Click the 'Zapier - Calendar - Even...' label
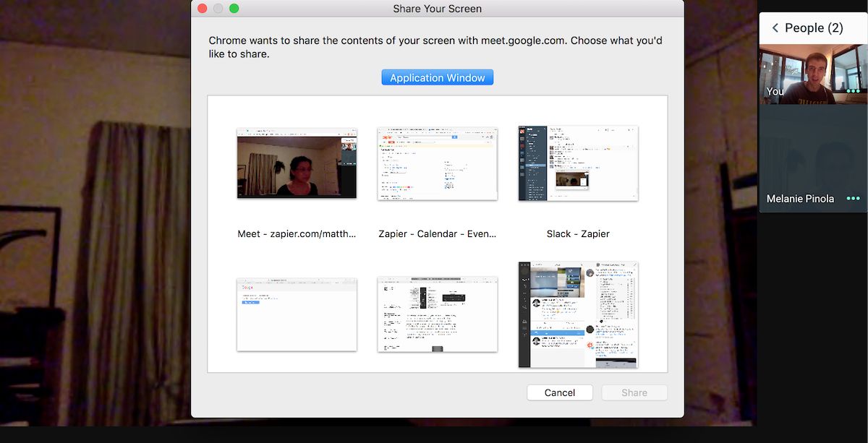 click(437, 233)
